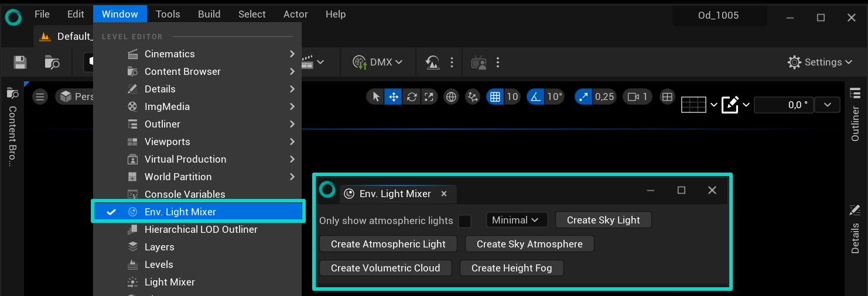The image size is (868, 296).
Task: Select Light Mixer from the Window menu
Action: (169, 282)
